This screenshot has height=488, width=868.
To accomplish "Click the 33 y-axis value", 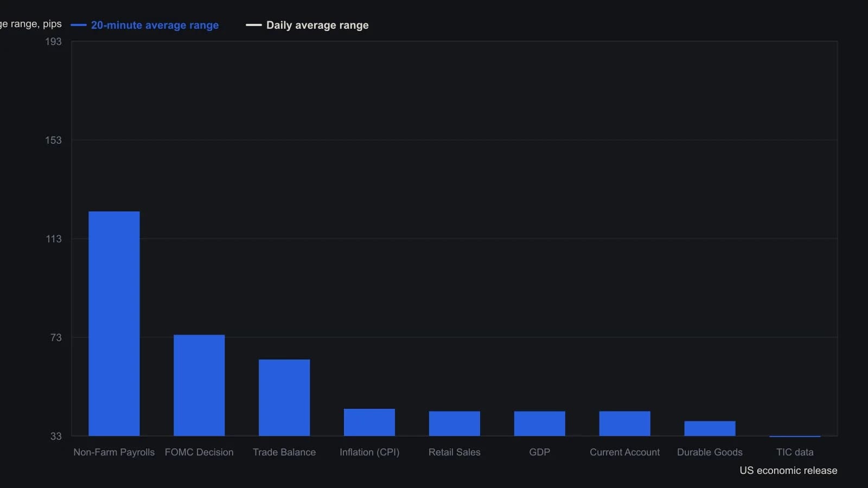I will [56, 436].
